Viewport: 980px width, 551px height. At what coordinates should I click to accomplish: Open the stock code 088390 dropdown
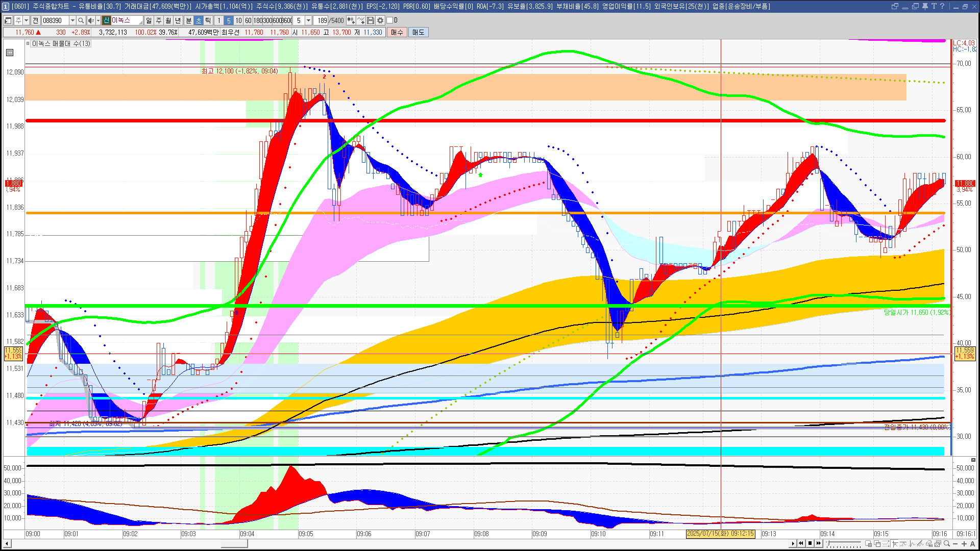tap(72, 20)
